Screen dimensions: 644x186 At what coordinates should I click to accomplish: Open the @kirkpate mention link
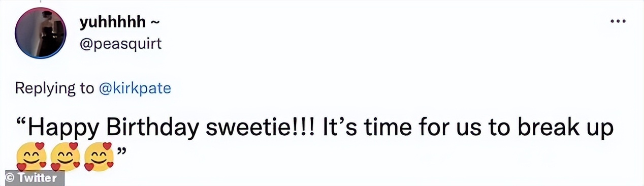(x=135, y=88)
